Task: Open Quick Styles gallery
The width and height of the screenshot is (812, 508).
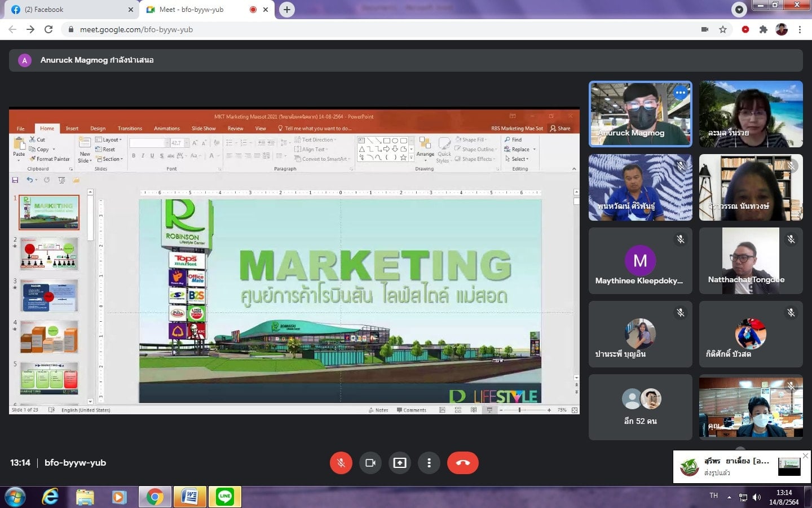Action: 444,150
